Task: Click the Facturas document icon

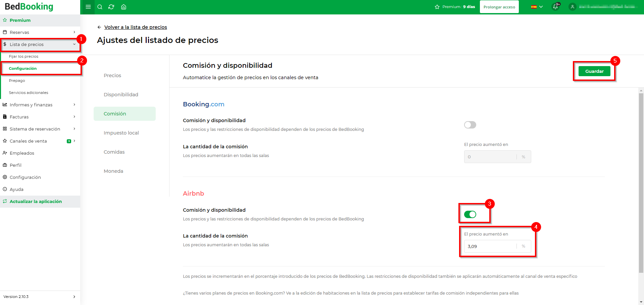Action: coord(5,117)
